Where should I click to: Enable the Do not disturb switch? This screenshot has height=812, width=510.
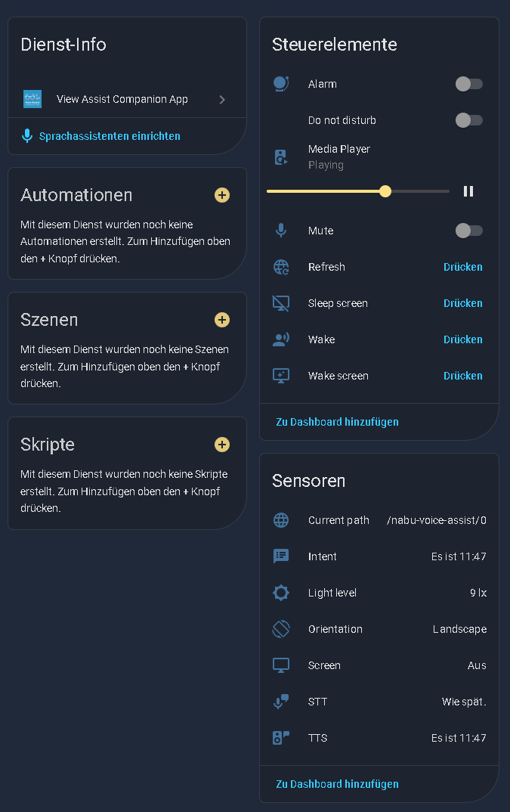tap(468, 120)
